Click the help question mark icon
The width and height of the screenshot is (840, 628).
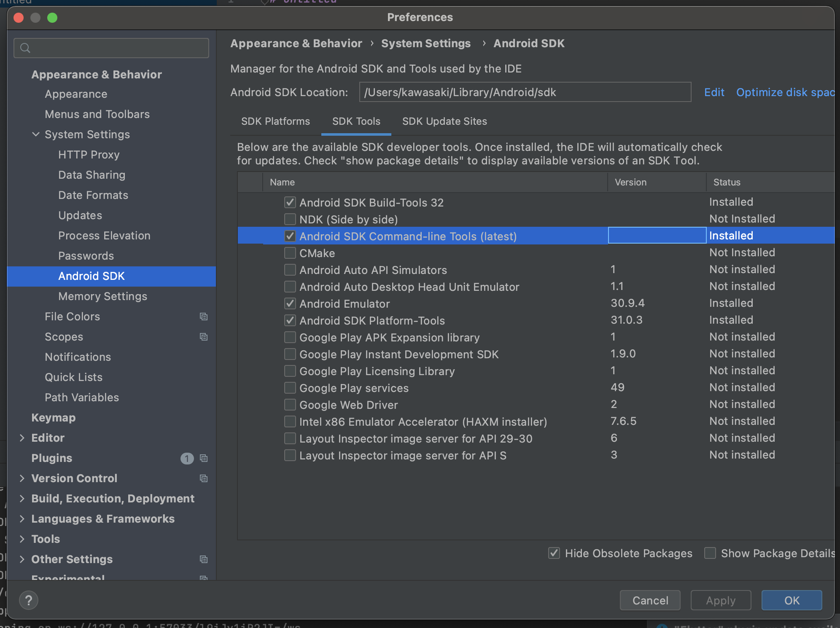[29, 600]
